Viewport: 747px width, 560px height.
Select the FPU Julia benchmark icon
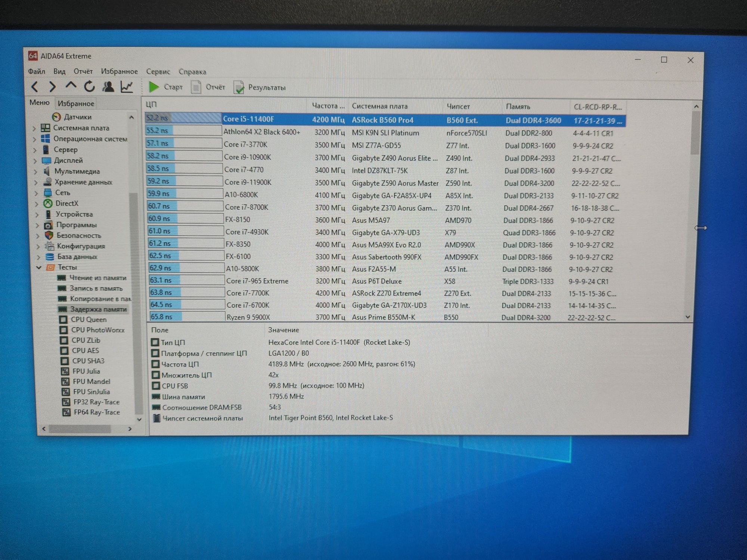pyautogui.click(x=65, y=371)
